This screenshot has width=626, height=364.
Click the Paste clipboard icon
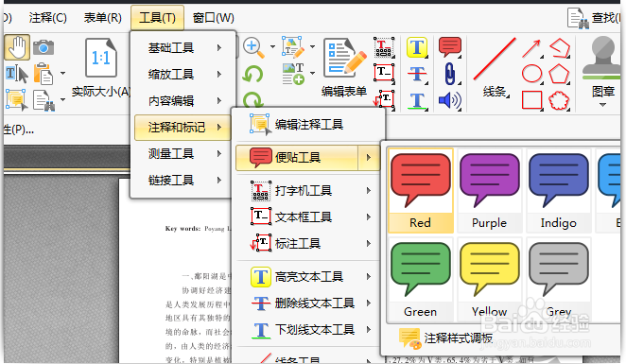tap(43, 74)
